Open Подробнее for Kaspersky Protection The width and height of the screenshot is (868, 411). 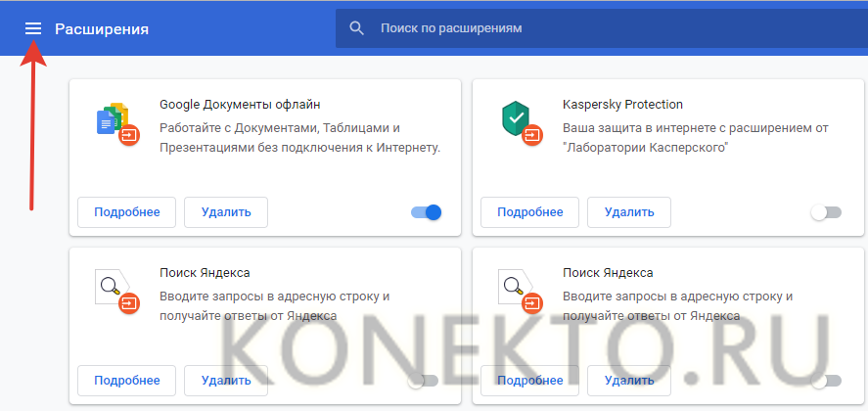529,211
